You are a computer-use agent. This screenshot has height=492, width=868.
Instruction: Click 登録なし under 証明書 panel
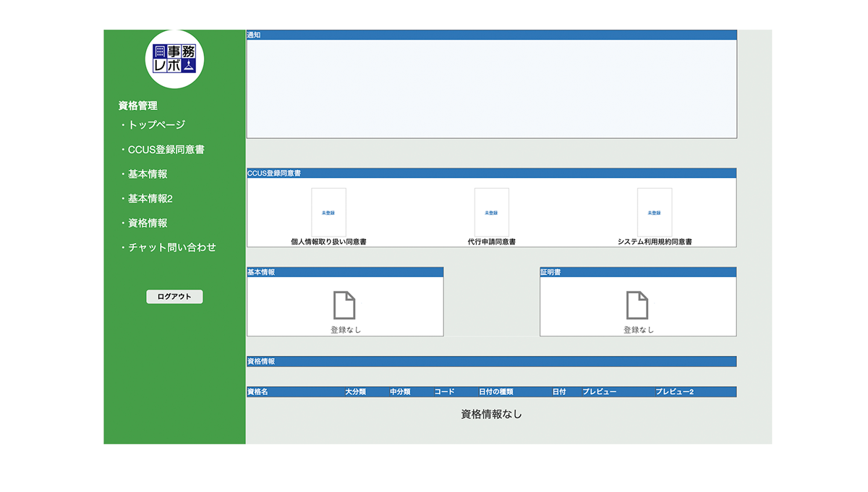(x=639, y=329)
